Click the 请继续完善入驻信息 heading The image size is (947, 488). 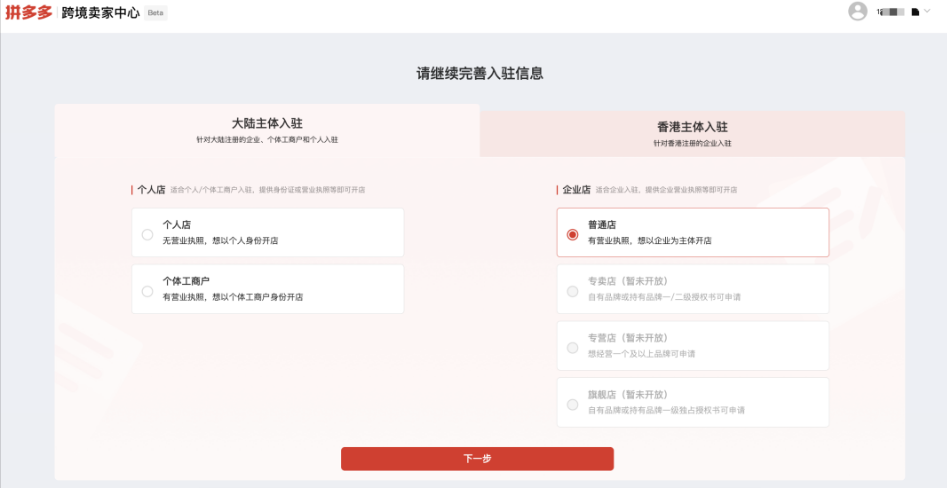(480, 74)
